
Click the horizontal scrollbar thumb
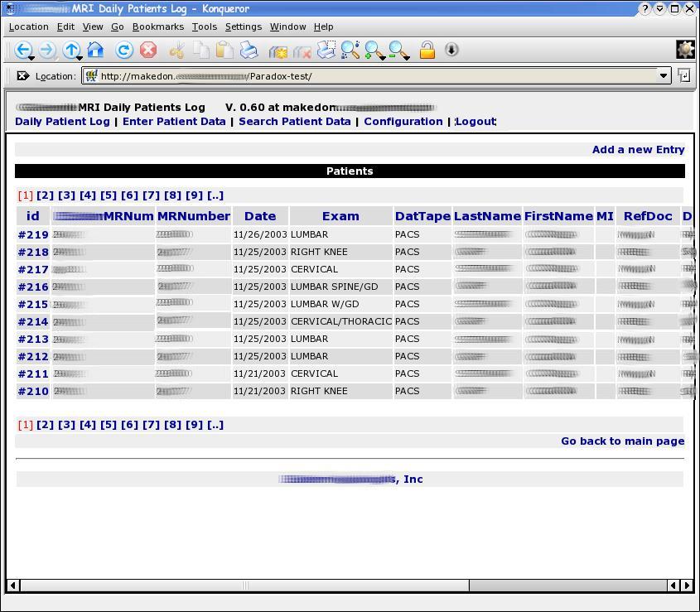pyautogui.click(x=245, y=585)
